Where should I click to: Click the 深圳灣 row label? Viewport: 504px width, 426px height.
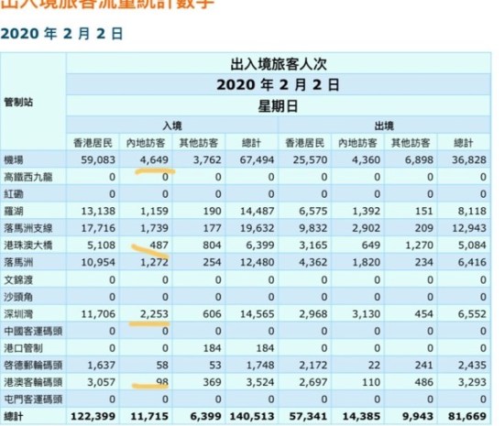tap(18, 314)
